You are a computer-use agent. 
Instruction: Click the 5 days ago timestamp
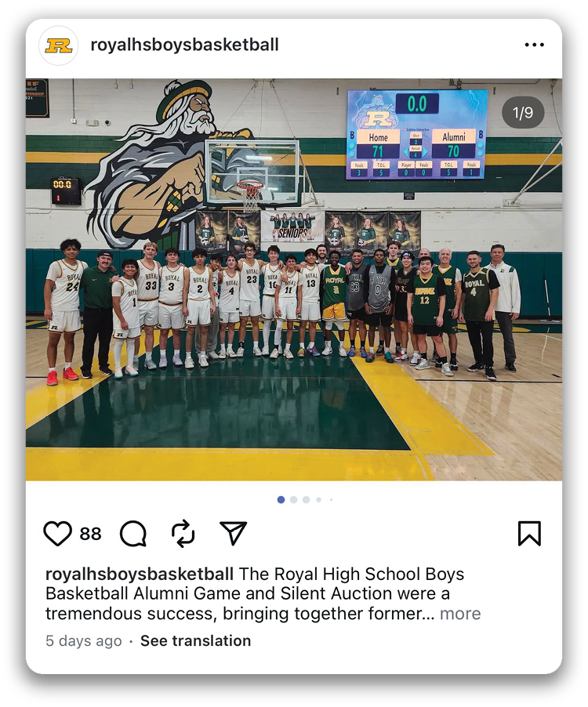(83, 640)
